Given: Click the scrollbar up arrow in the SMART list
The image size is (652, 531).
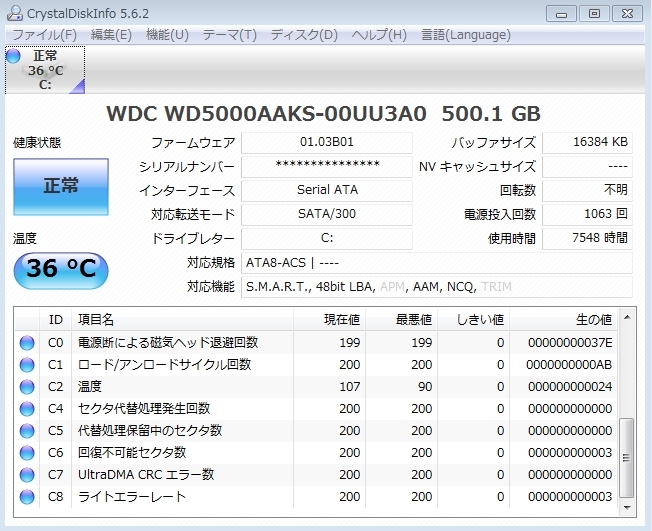Looking at the screenshot, I should click(627, 318).
